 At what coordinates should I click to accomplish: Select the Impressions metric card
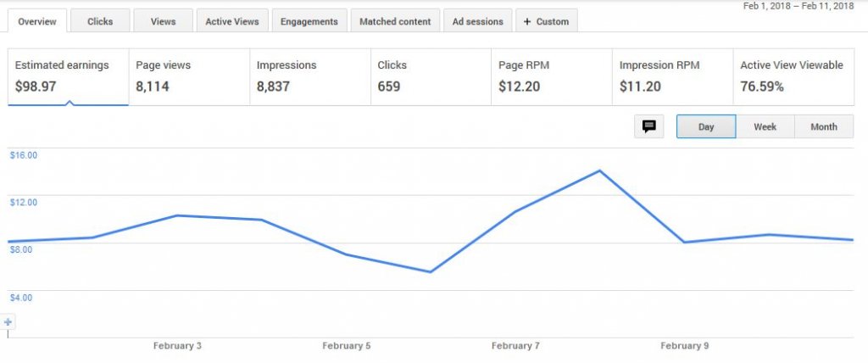(310, 76)
